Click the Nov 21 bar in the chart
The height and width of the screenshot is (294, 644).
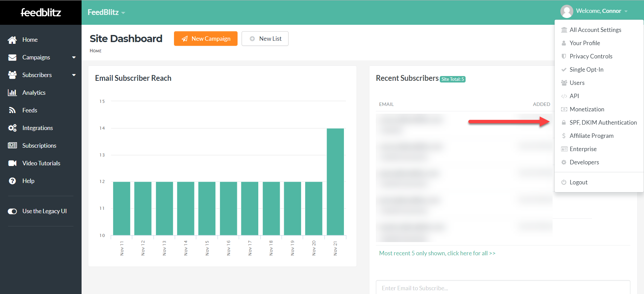[x=335, y=182]
